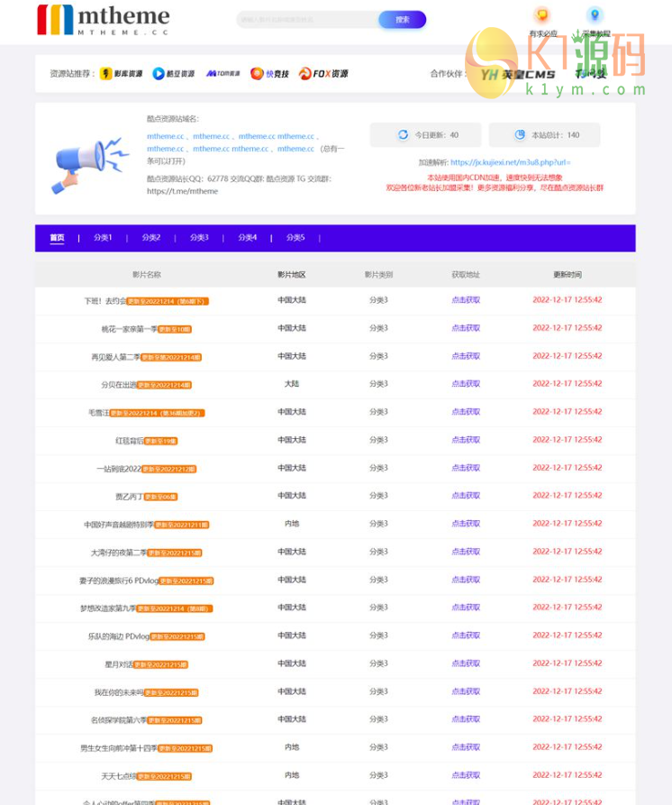Open the 我在你的未来吗 title

click(119, 692)
